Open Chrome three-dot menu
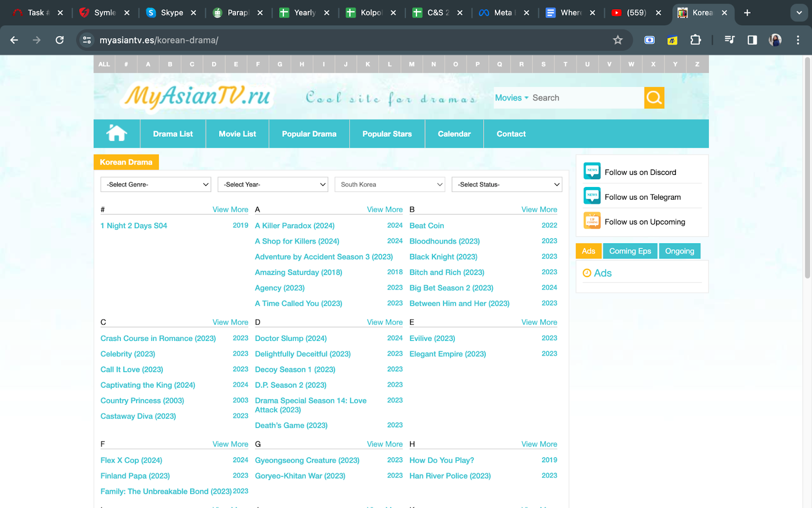Image resolution: width=812 pixels, height=508 pixels. tap(798, 40)
